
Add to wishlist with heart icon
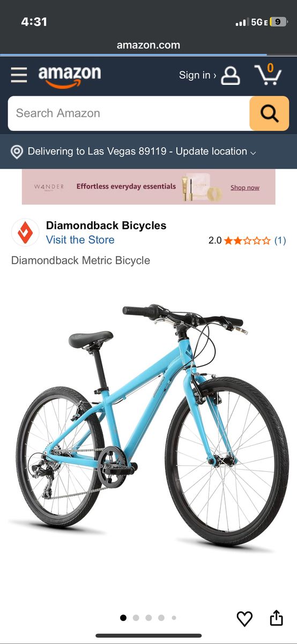click(244, 619)
